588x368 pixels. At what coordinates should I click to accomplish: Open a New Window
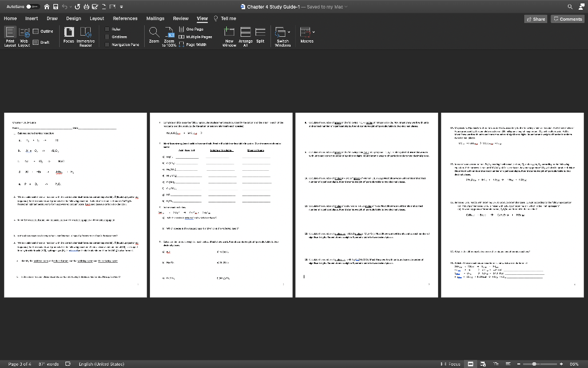[229, 37]
